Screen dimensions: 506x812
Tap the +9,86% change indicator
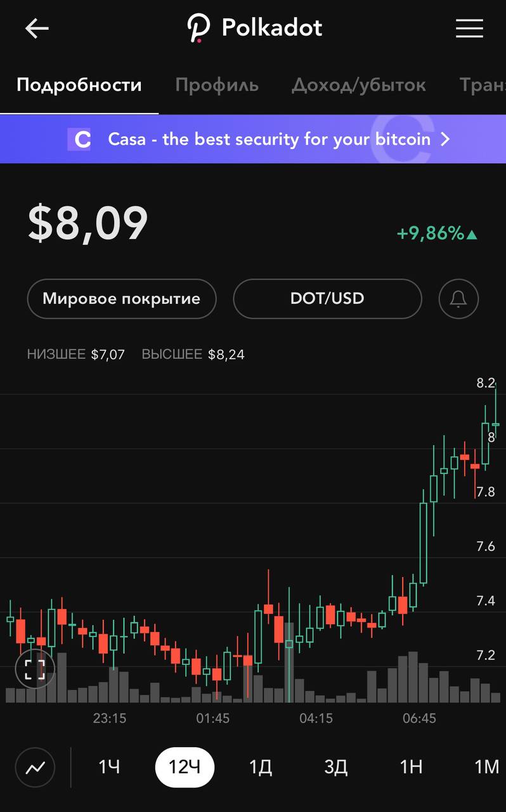437,233
